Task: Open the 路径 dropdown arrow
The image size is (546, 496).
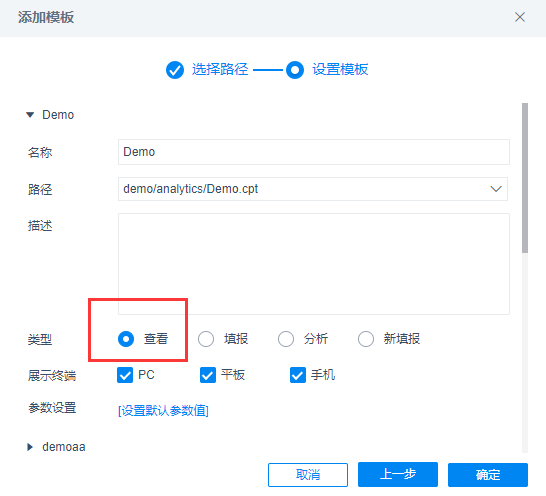Action: coord(496,189)
